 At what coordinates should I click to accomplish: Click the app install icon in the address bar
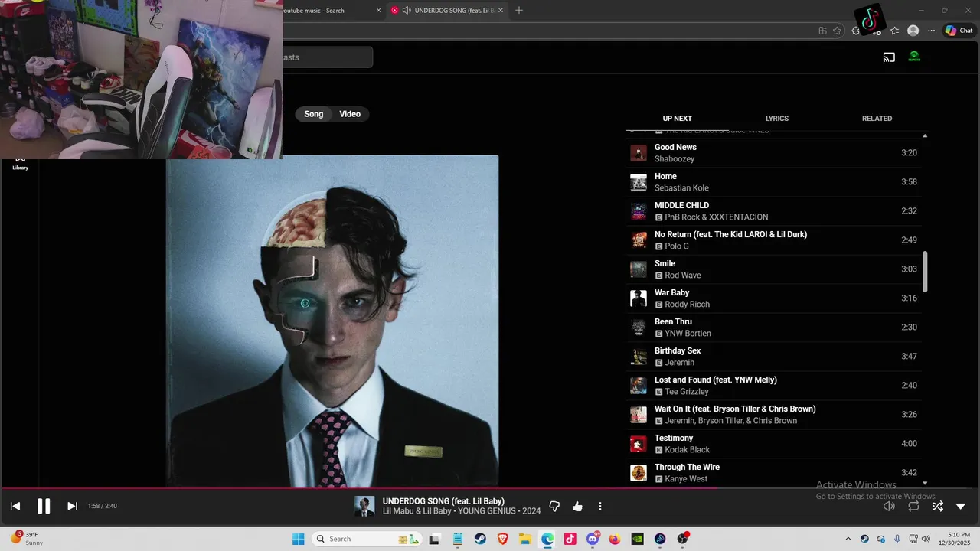pyautogui.click(x=822, y=31)
